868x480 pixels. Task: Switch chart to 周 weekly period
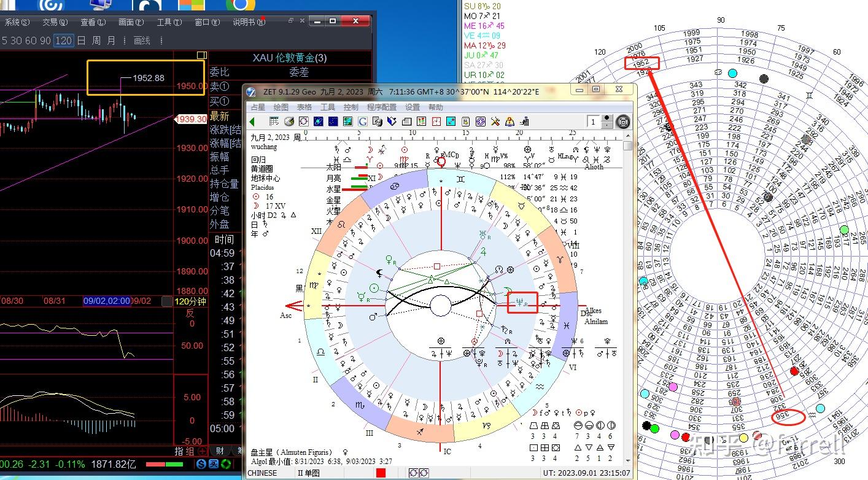[96, 41]
